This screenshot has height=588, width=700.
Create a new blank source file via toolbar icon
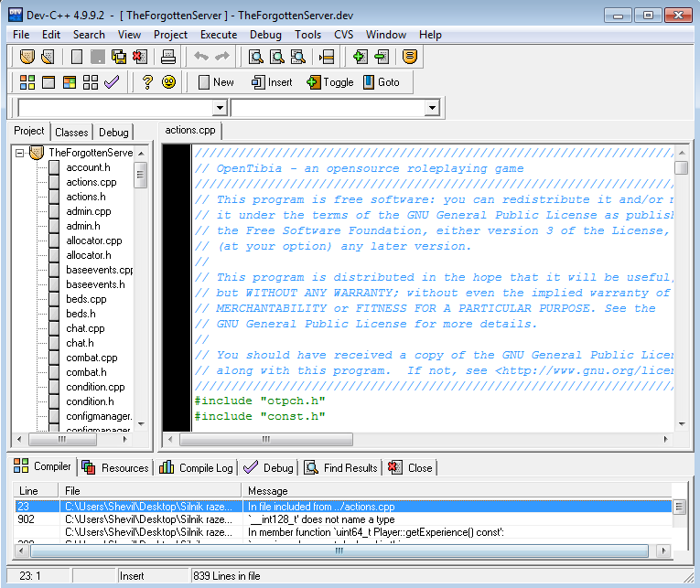click(x=77, y=57)
